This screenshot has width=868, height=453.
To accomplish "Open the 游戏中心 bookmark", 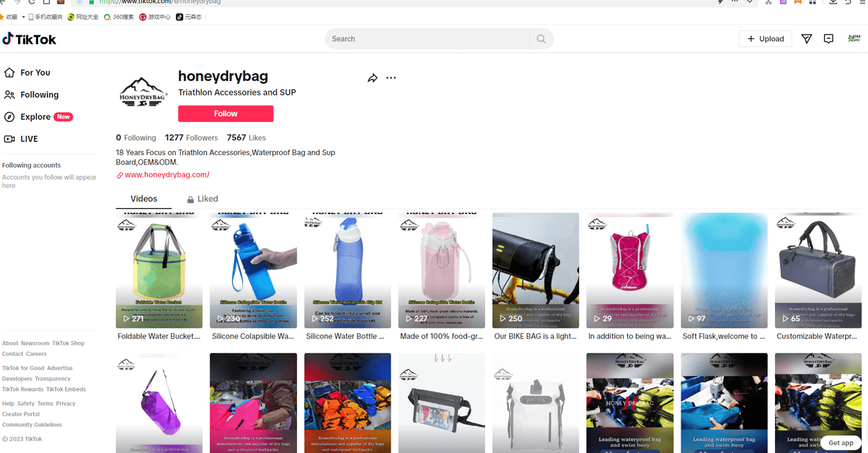I will tap(155, 17).
